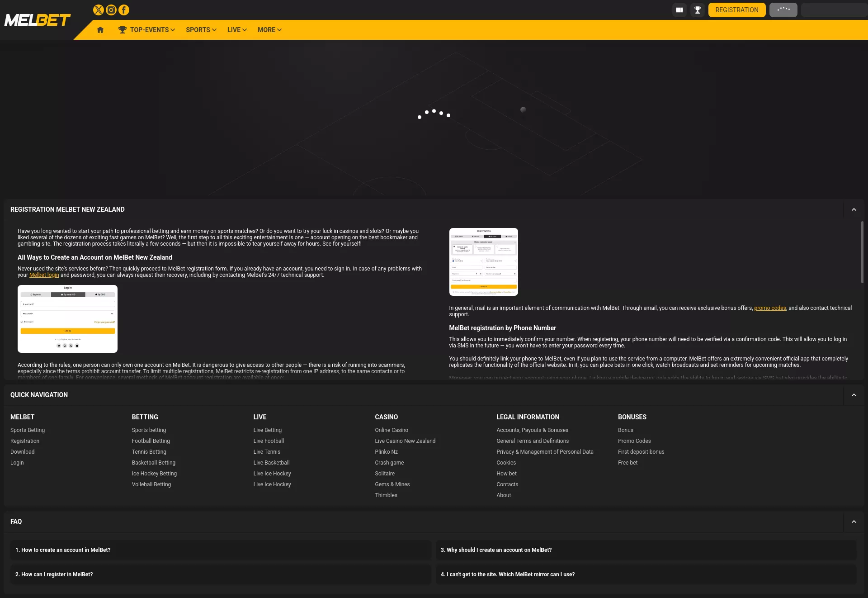Viewport: 868px width, 598px height.
Task: Open Basketball Betting link
Action: click(154, 463)
